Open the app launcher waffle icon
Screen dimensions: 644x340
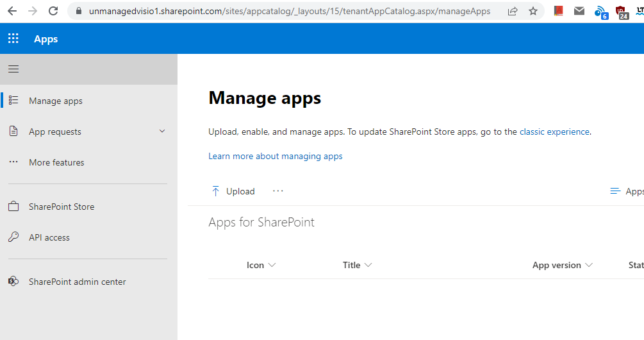click(x=13, y=38)
